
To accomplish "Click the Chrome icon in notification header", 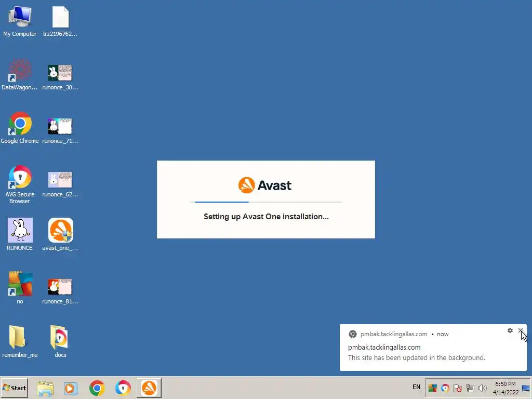I will 353,334.
